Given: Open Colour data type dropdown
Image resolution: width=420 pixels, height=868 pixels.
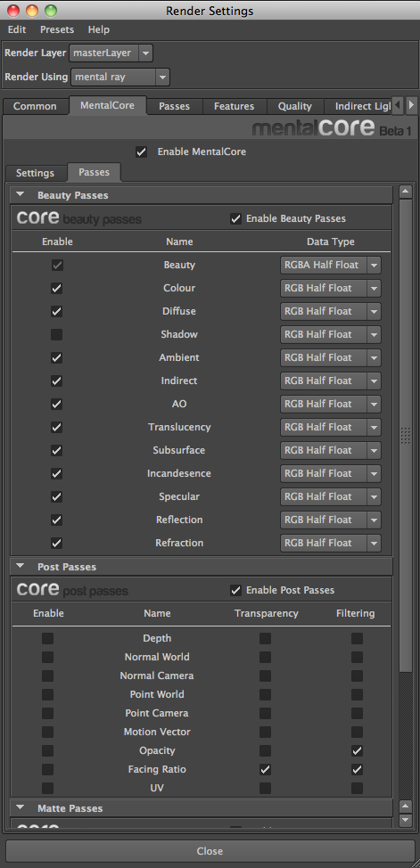Looking at the screenshot, I should [331, 289].
